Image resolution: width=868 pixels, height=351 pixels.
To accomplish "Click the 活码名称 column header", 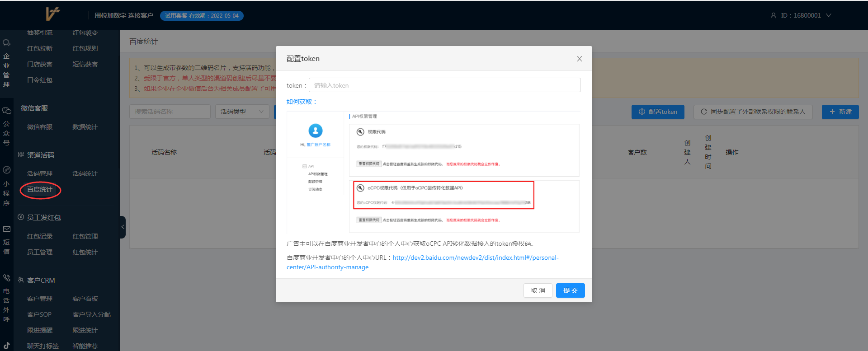I will pyautogui.click(x=164, y=152).
